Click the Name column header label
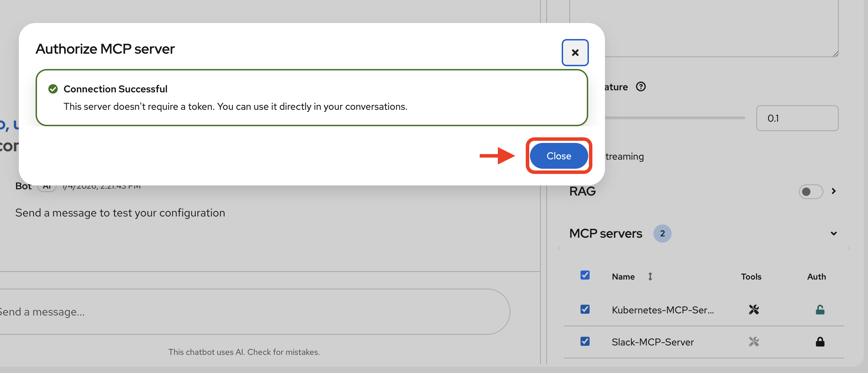 [x=623, y=276]
